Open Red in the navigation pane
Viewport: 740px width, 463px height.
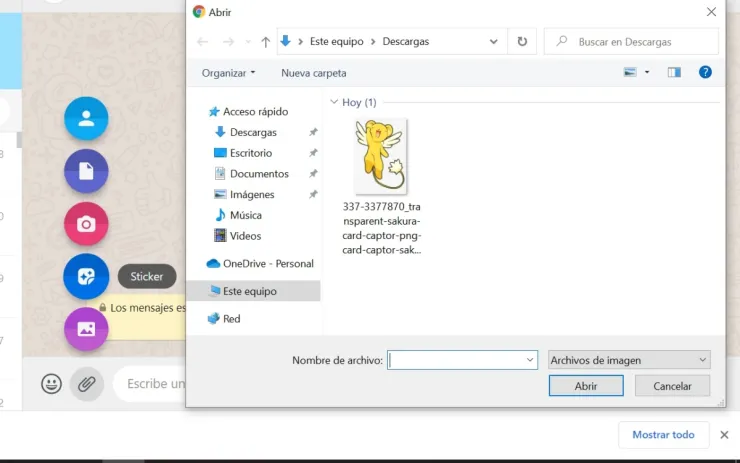pos(224,319)
